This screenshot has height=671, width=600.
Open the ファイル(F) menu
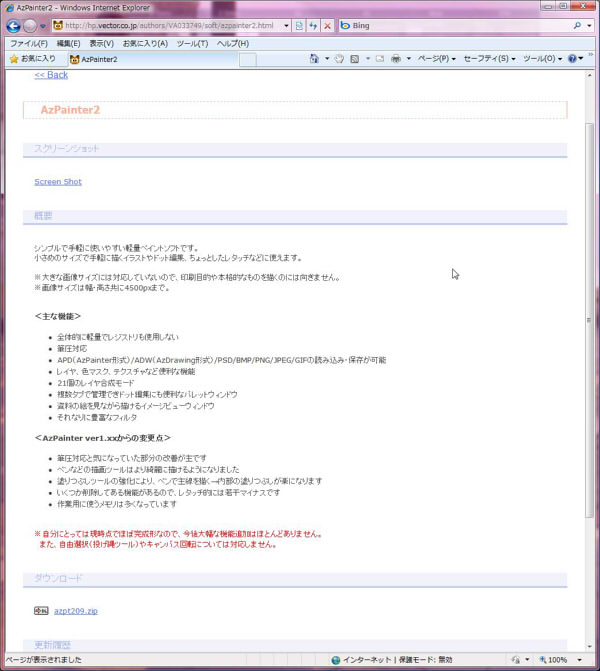pos(29,44)
